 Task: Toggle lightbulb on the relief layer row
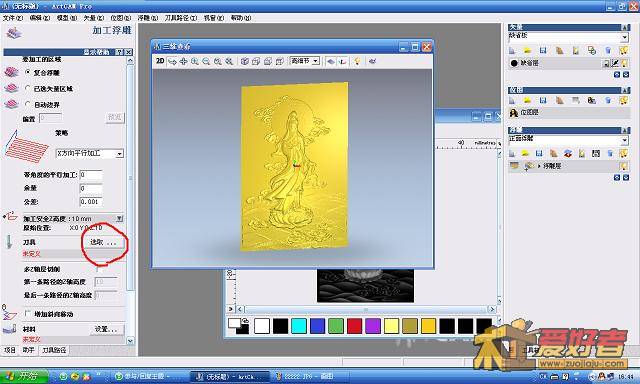point(624,166)
